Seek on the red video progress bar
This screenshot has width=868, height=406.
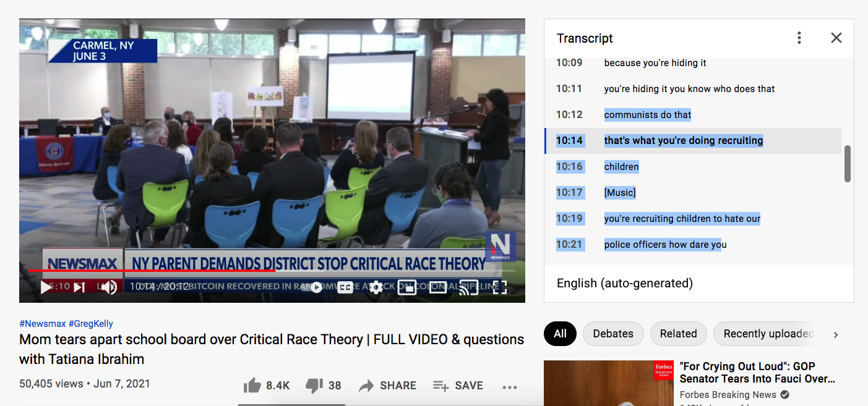click(272, 270)
